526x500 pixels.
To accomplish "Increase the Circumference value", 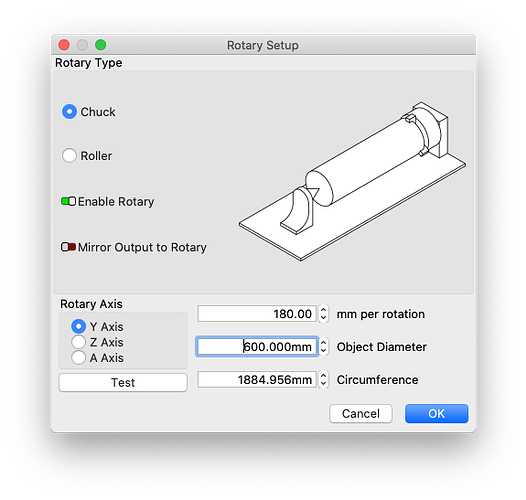I will (x=323, y=376).
